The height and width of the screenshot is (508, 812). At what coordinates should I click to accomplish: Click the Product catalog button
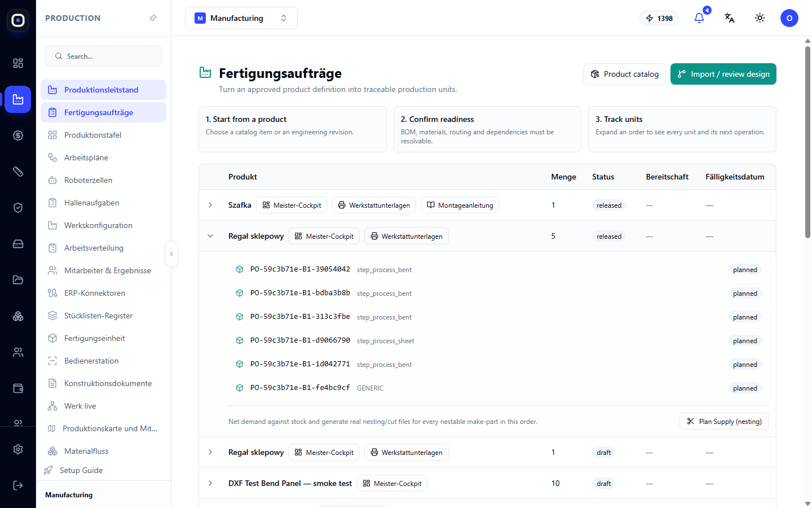point(624,74)
